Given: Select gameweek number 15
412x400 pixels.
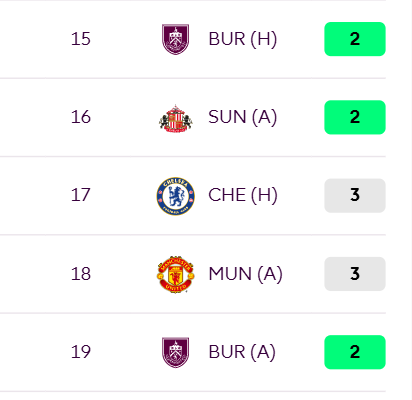Looking at the screenshot, I should (x=81, y=39).
